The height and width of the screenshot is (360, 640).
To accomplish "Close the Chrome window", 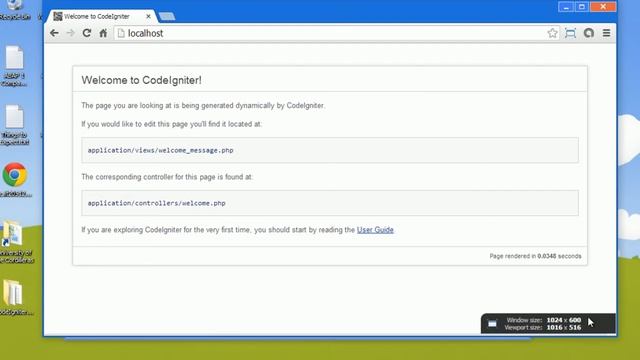I will pyautogui.click(x=603, y=7).
